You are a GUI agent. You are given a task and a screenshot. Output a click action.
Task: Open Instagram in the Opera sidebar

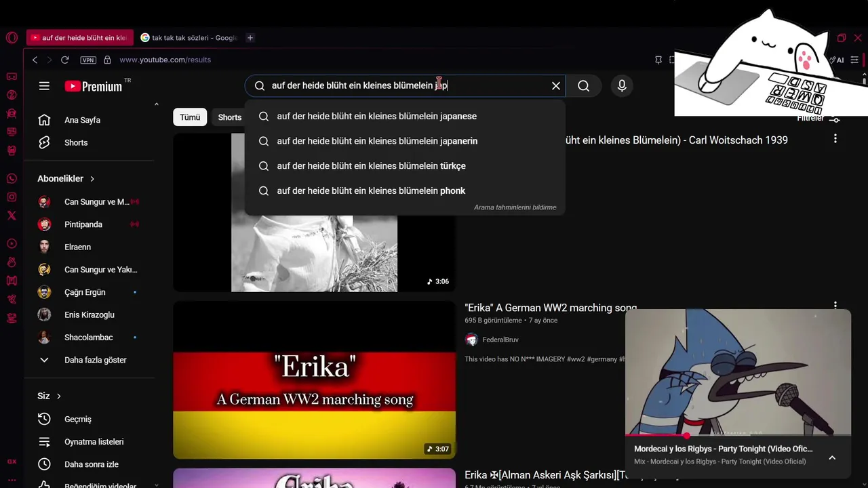[x=12, y=197]
